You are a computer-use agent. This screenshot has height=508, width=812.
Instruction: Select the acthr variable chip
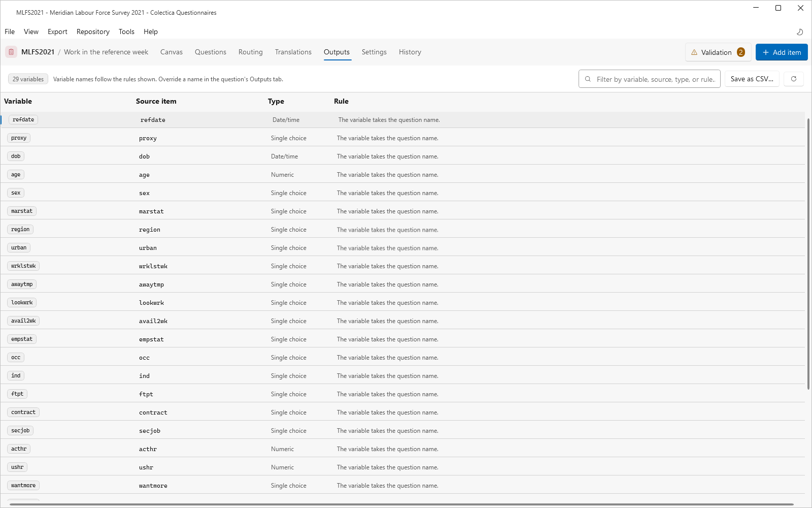point(19,449)
